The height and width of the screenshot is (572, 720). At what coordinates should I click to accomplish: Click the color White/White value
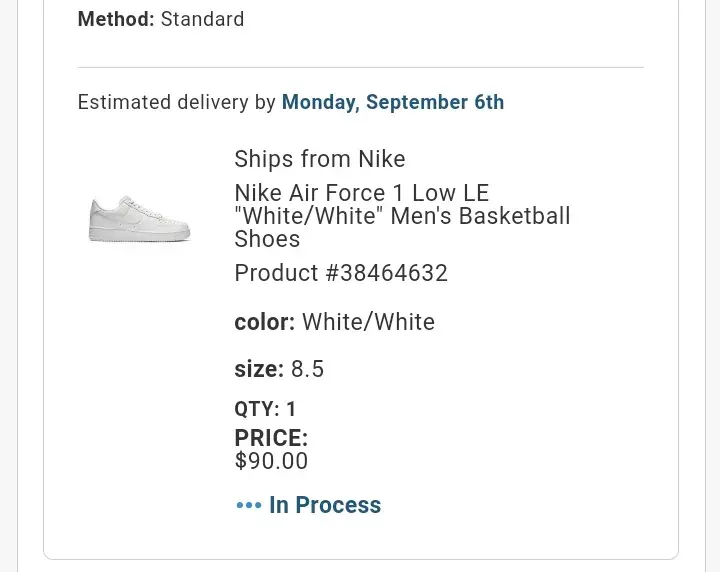click(368, 322)
